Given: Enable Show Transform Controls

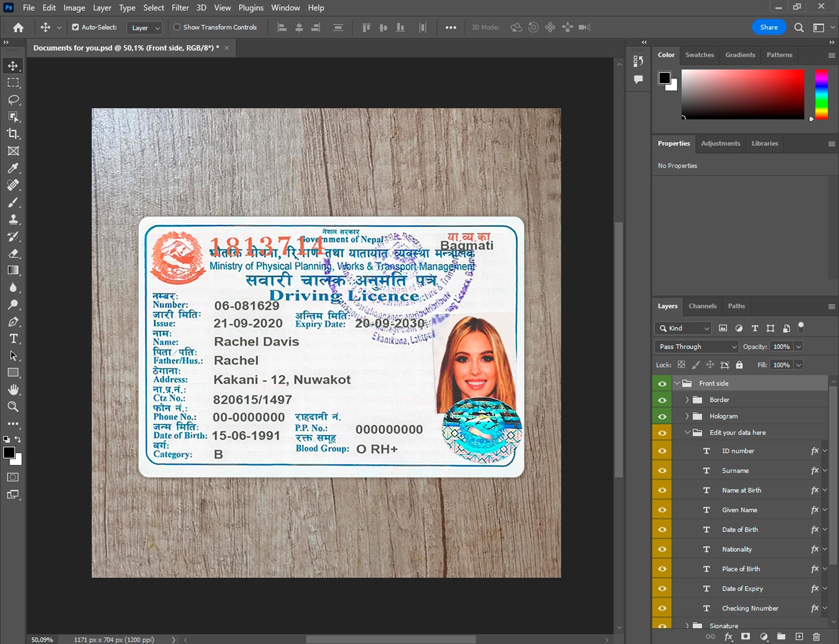Looking at the screenshot, I should coord(177,27).
